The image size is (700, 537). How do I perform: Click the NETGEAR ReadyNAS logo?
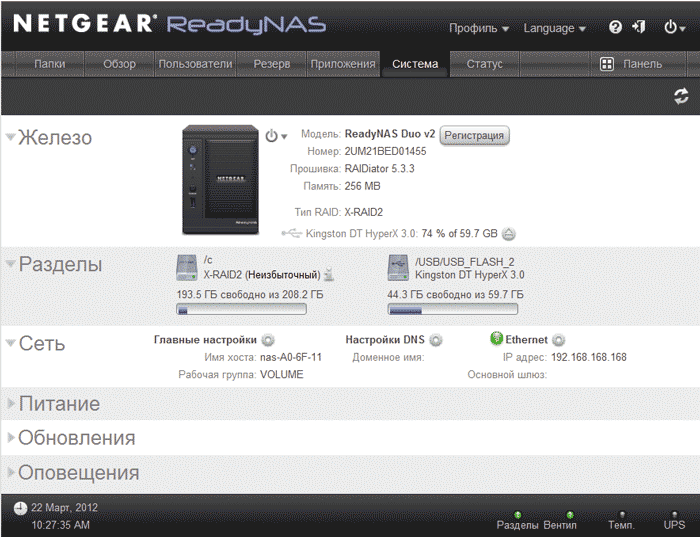click(x=170, y=24)
